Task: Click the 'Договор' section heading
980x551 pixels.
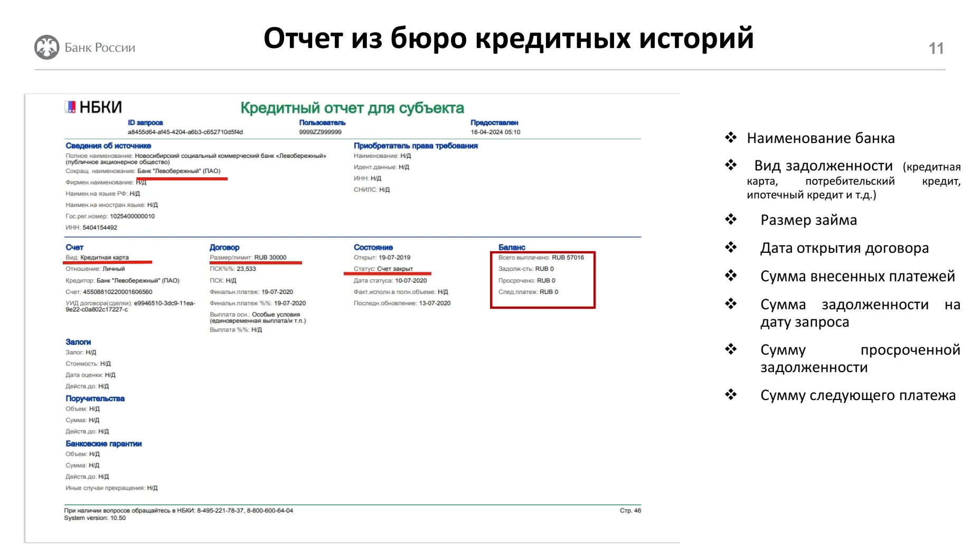Action: pyautogui.click(x=224, y=247)
